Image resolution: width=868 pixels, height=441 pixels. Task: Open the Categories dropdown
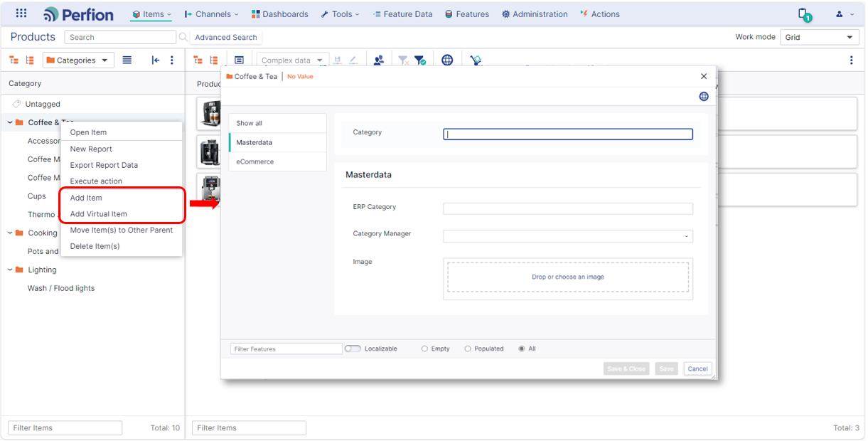pos(78,60)
